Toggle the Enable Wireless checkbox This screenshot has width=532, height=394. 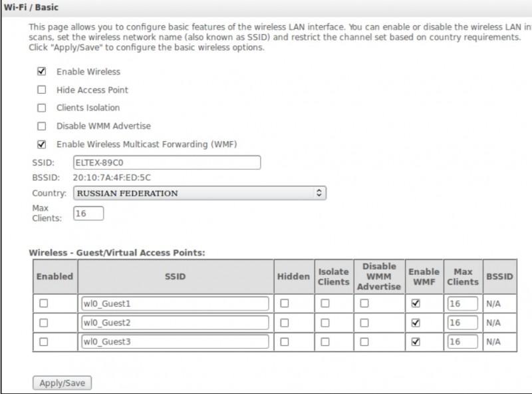click(x=41, y=71)
